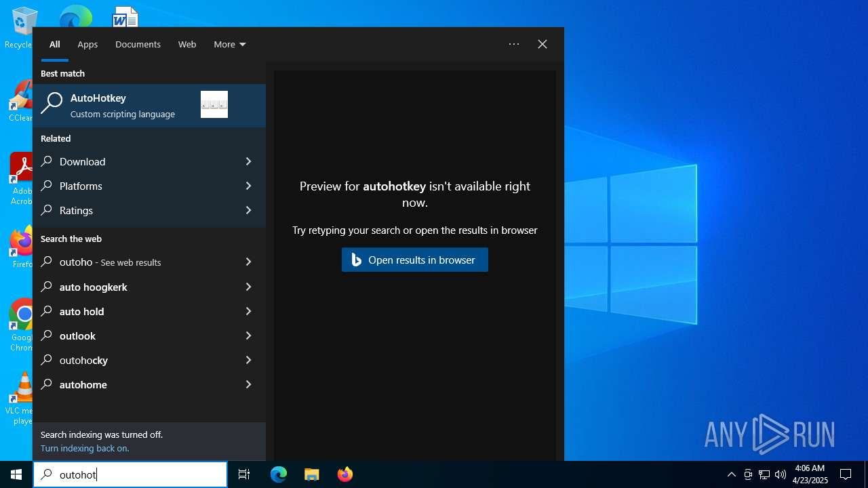
Task: Click the 'Turn indexing back on' link
Action: tap(85, 448)
